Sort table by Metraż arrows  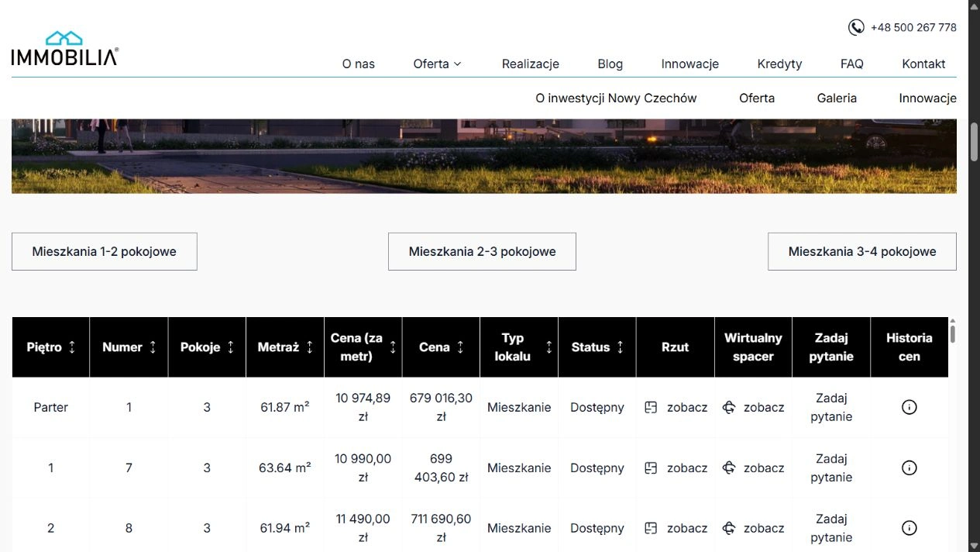(310, 347)
